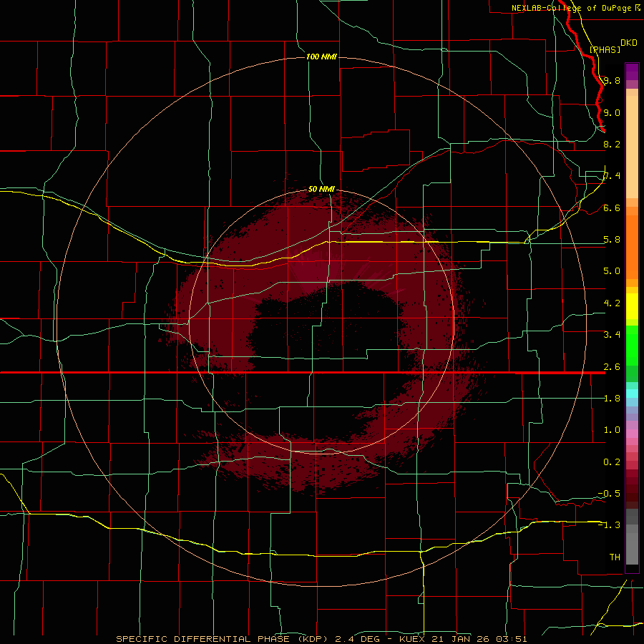Click the 9.8 legend value
The height and width of the screenshot is (644, 644).
[612, 80]
